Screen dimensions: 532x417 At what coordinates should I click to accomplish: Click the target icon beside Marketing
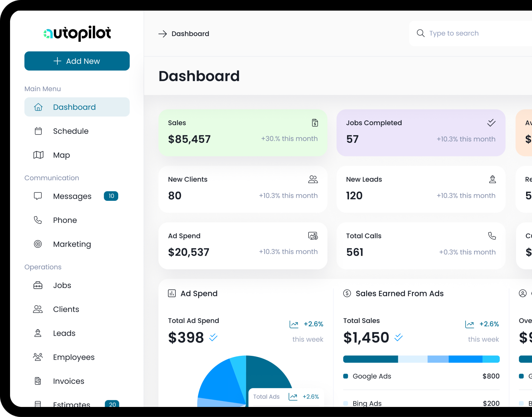pyautogui.click(x=38, y=244)
